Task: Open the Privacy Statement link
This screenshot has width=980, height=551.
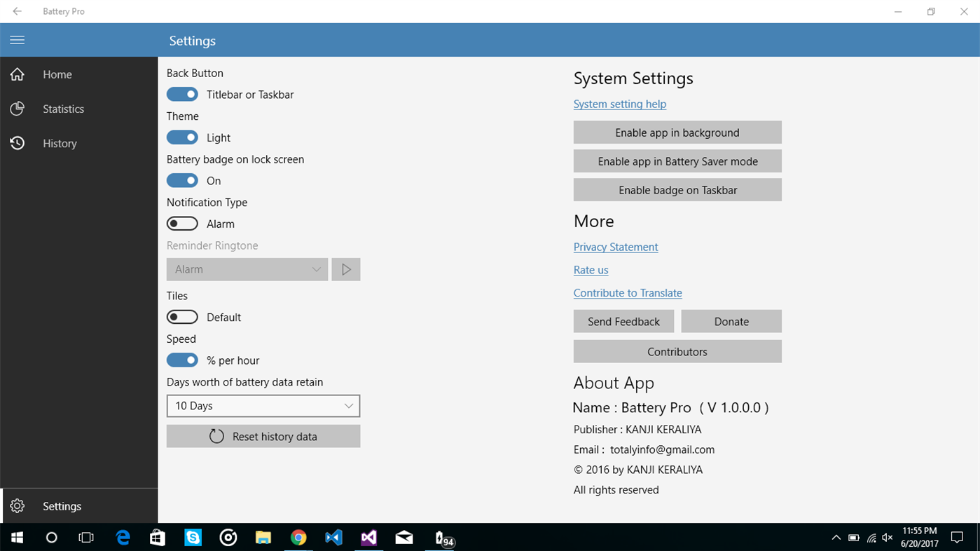Action: 615,247
